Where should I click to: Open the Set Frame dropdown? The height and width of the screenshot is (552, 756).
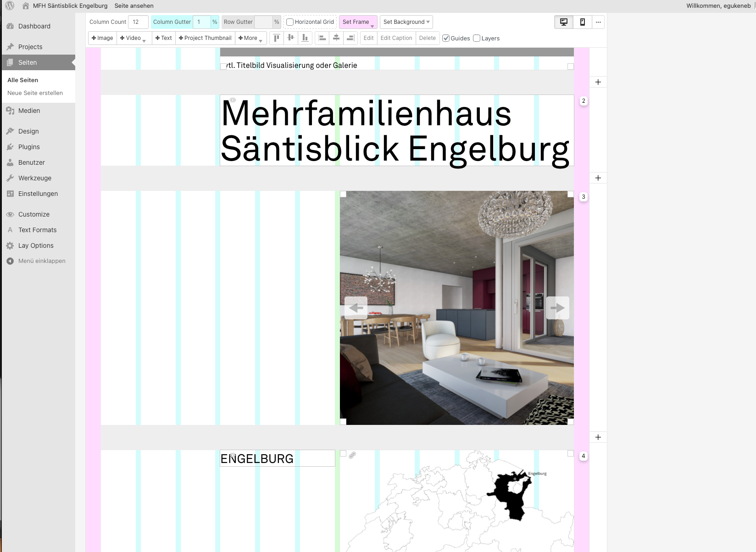click(358, 22)
